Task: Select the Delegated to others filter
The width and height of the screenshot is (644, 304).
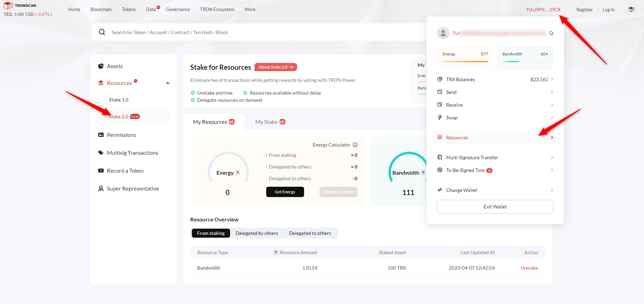Action: tap(310, 233)
